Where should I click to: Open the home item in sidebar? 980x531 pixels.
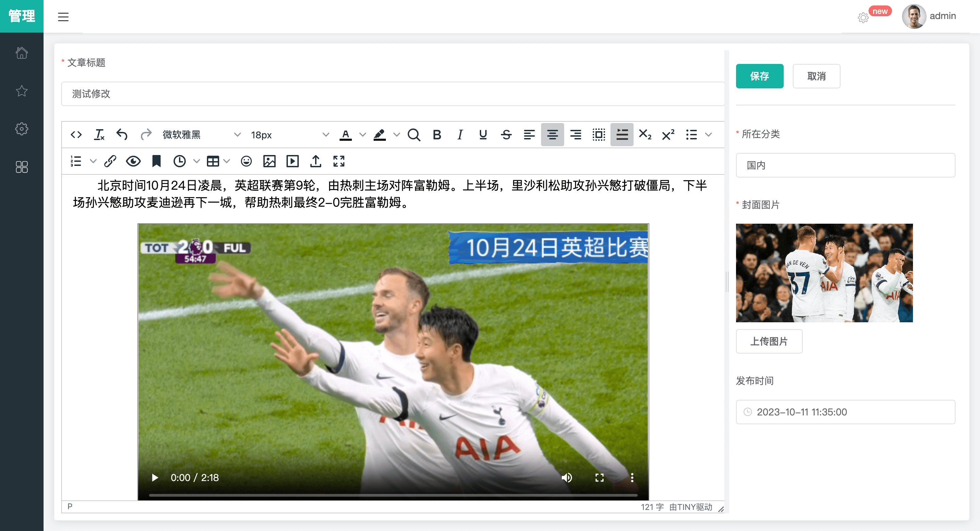[22, 52]
